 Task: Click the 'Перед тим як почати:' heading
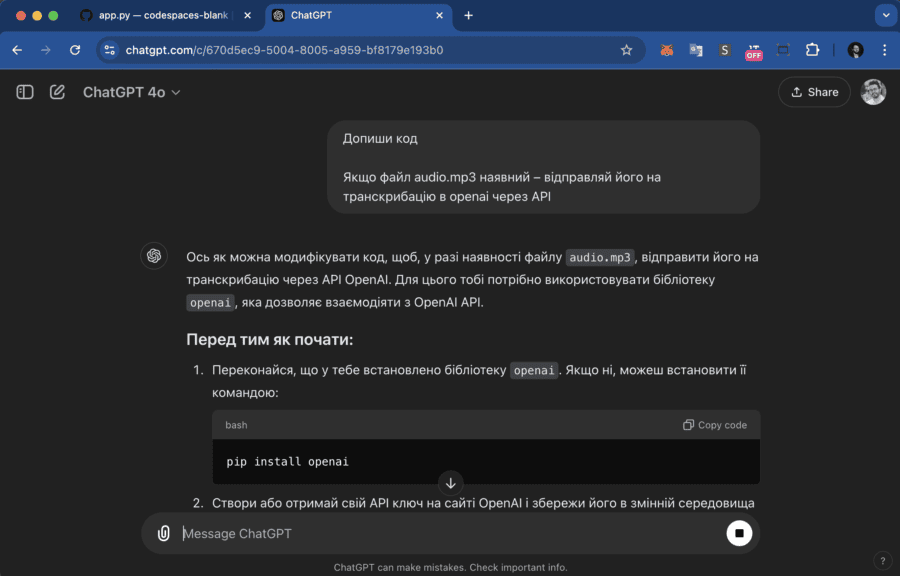(270, 340)
